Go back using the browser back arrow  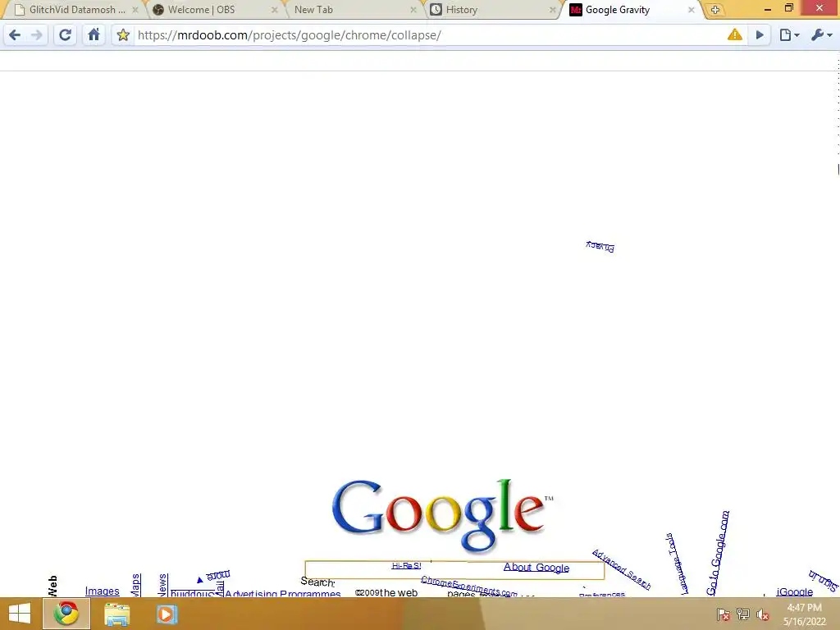tap(15, 35)
